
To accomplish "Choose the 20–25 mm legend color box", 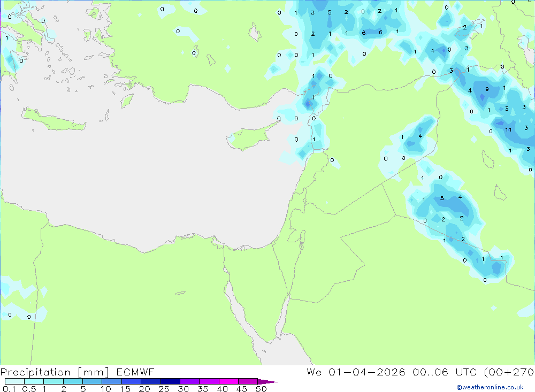I will click(x=151, y=381).
